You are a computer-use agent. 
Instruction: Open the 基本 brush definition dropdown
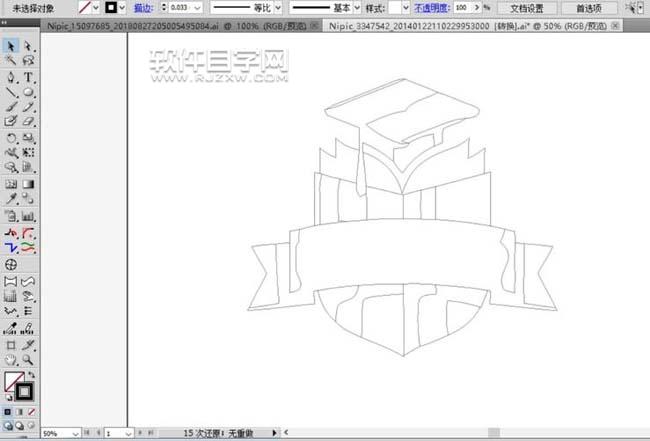click(357, 7)
